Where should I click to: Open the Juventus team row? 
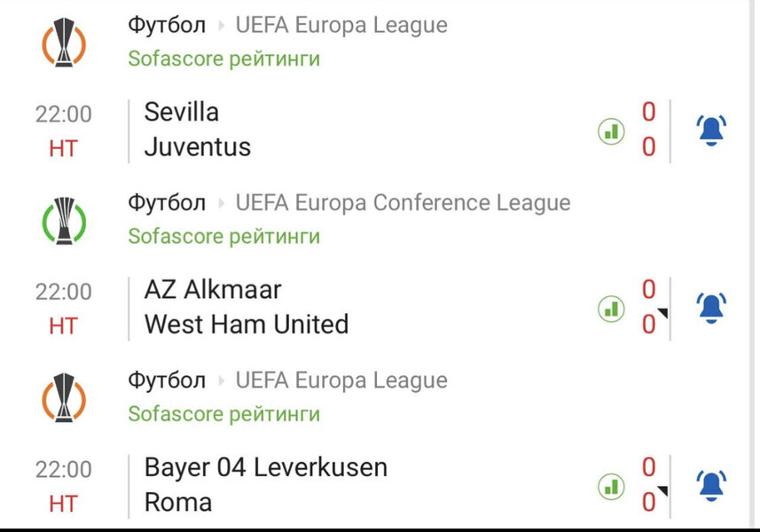coord(198,147)
